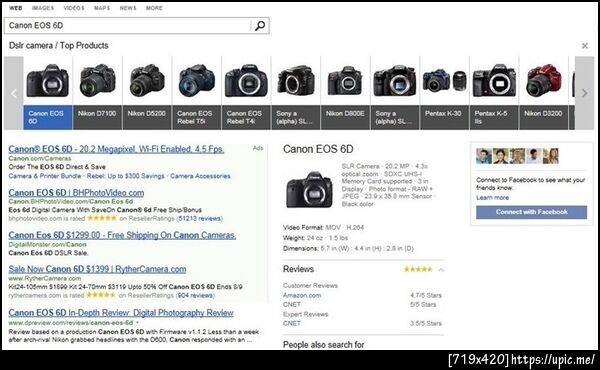Open the 904 reviews link
The width and height of the screenshot is (600, 370).
click(195, 295)
